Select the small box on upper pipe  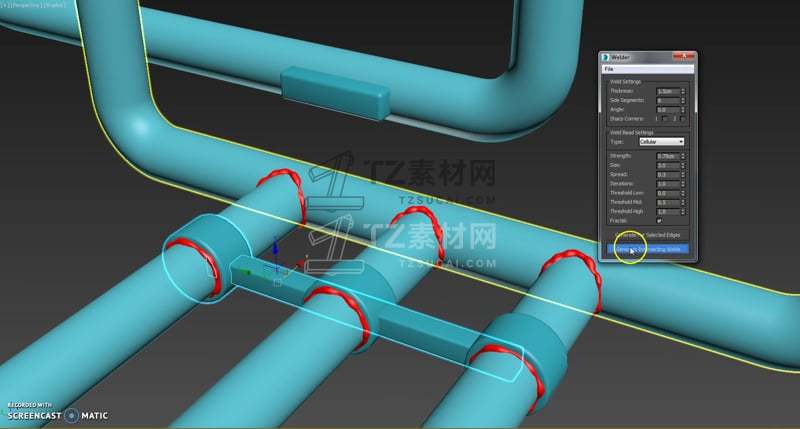pyautogui.click(x=335, y=93)
